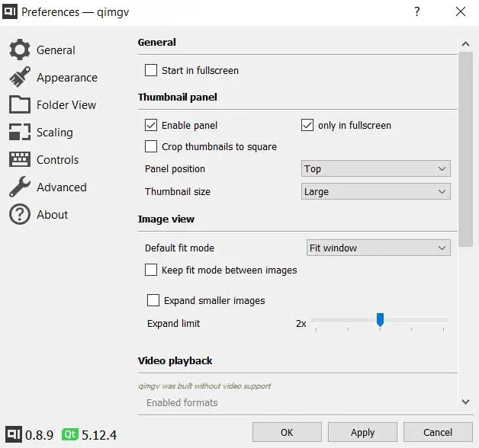Click the Controls keyboard icon
479x448 pixels.
click(19, 160)
